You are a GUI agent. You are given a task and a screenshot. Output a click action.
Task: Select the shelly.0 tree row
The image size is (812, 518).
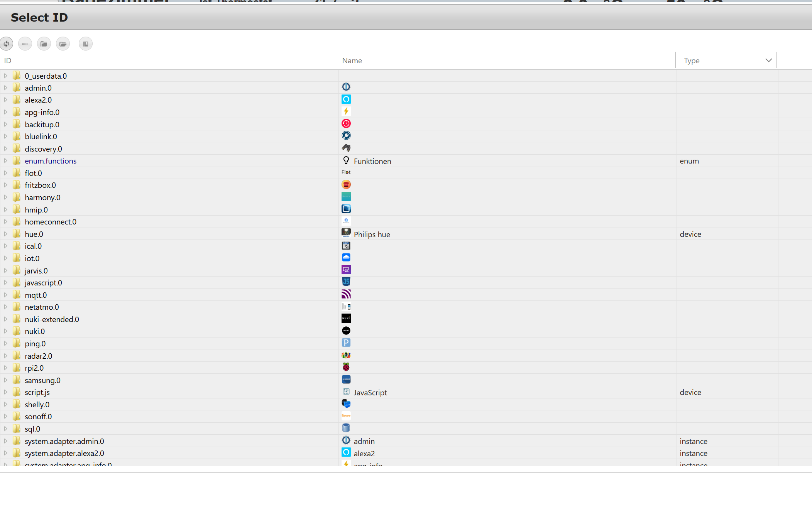click(37, 405)
